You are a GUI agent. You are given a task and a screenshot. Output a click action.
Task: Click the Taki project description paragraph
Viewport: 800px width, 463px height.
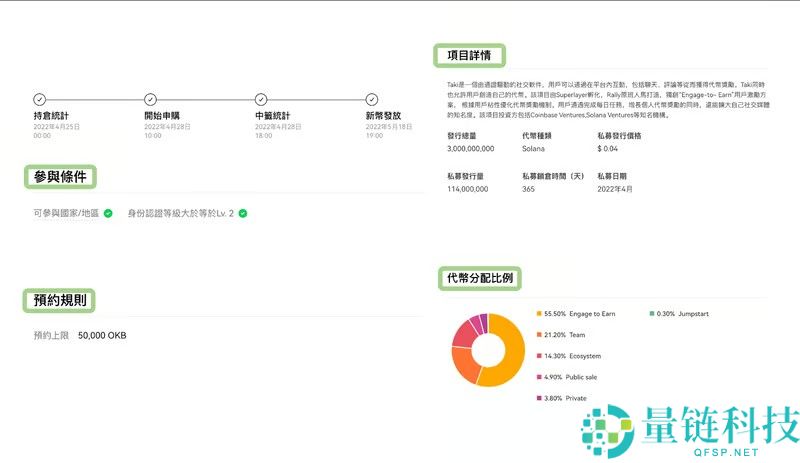point(608,100)
